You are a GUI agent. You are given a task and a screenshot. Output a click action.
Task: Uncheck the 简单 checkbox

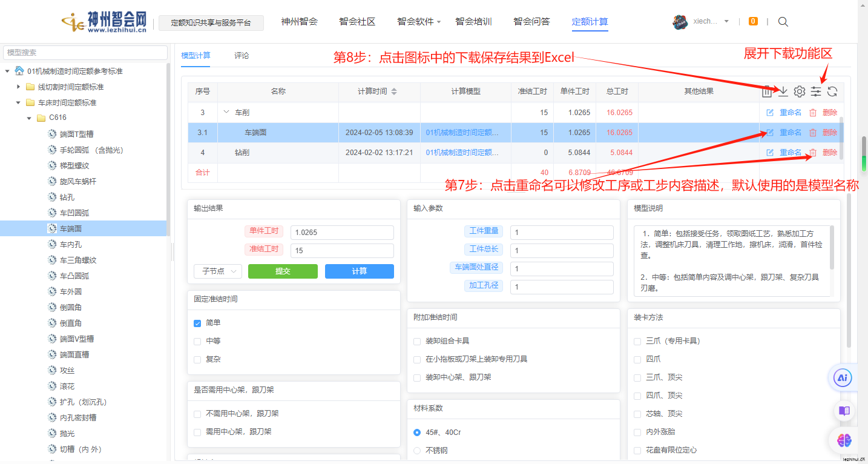(197, 323)
